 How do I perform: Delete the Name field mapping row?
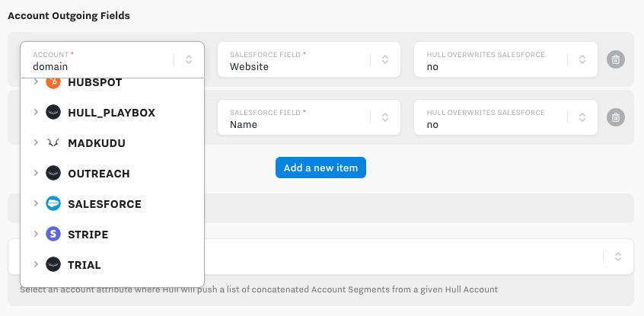[616, 117]
